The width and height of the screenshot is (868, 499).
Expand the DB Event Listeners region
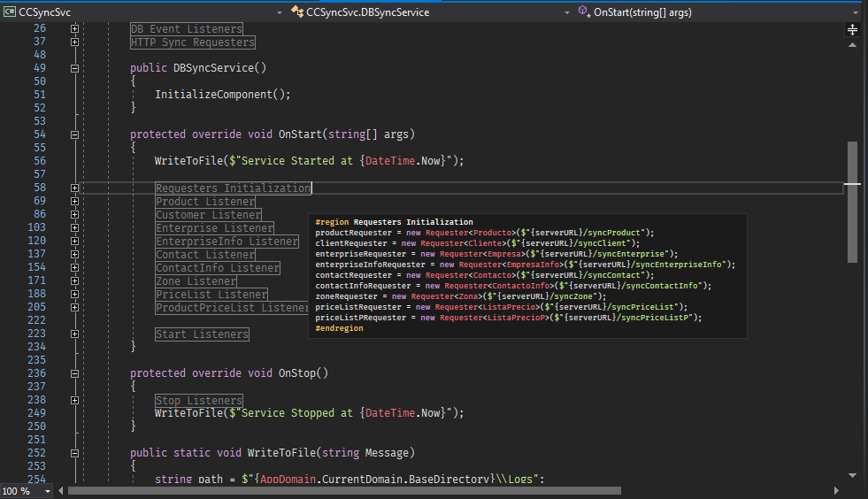pyautogui.click(x=74, y=29)
